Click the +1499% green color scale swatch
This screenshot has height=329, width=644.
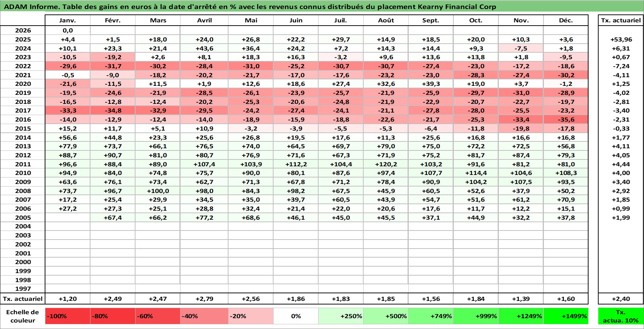566,316
